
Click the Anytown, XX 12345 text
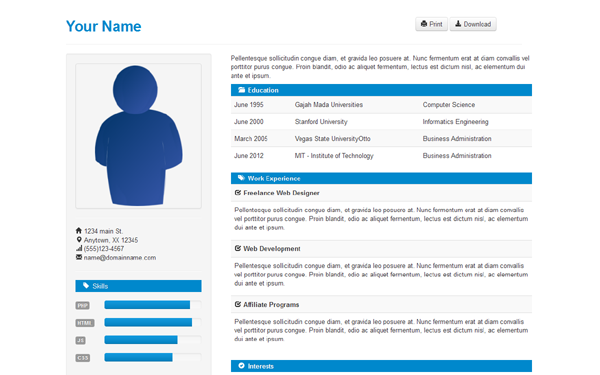point(111,240)
